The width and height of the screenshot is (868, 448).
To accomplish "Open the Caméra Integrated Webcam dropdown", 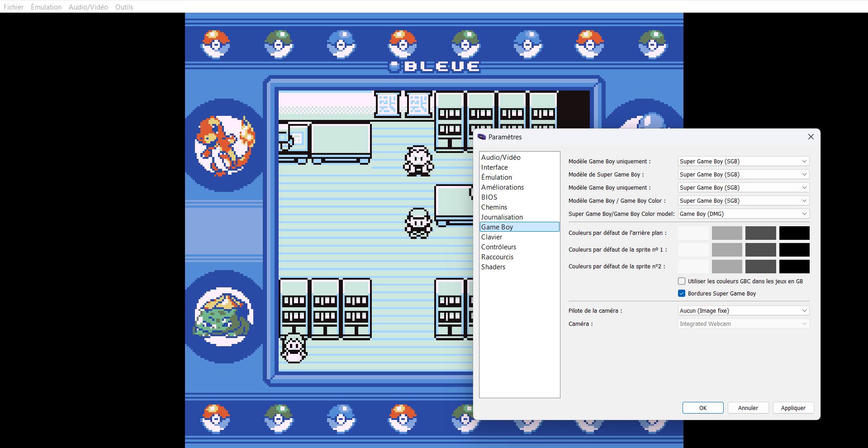I will click(743, 324).
